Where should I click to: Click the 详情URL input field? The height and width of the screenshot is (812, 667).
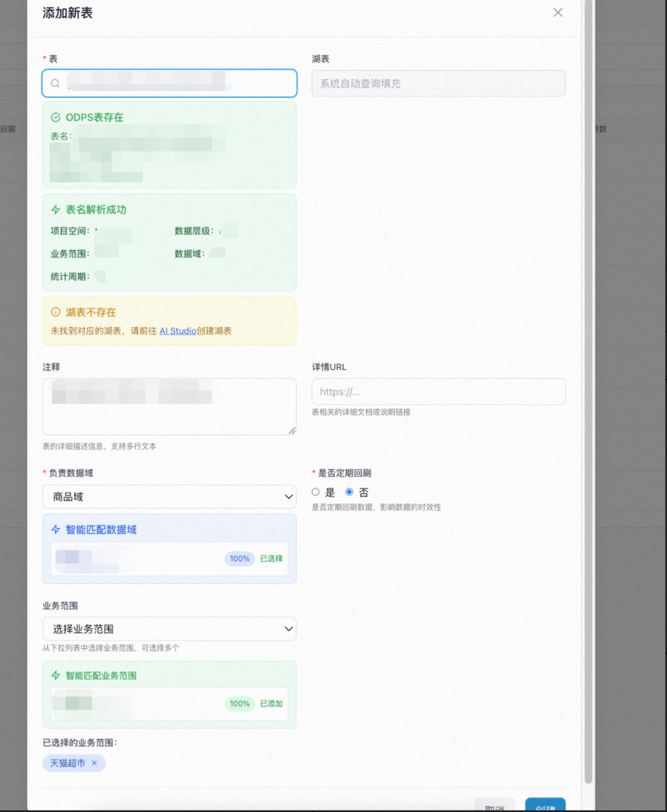click(x=438, y=391)
